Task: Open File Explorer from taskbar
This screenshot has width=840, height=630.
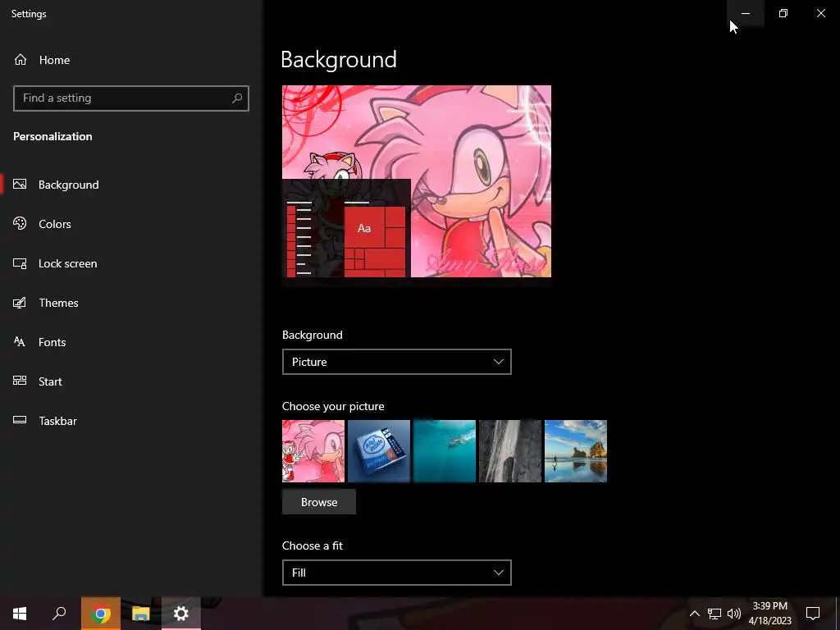Action: (141, 614)
